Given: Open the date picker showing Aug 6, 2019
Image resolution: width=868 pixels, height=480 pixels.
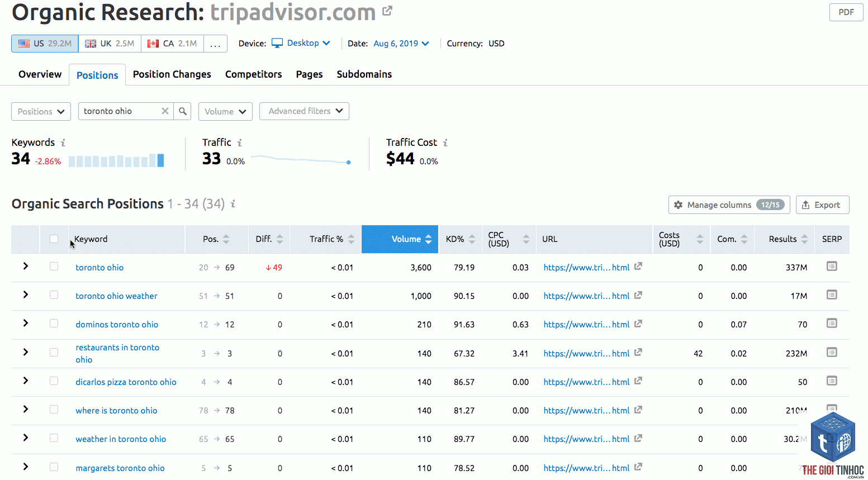Looking at the screenshot, I should pyautogui.click(x=401, y=44).
